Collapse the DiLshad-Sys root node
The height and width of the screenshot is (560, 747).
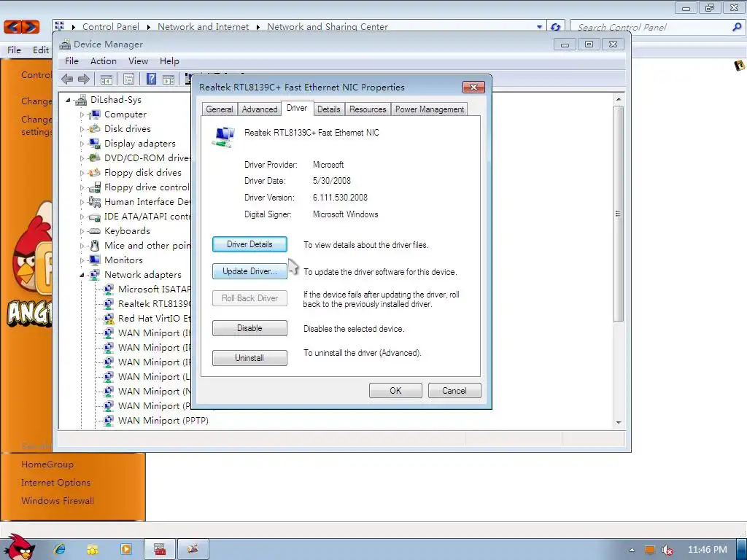[x=68, y=100]
